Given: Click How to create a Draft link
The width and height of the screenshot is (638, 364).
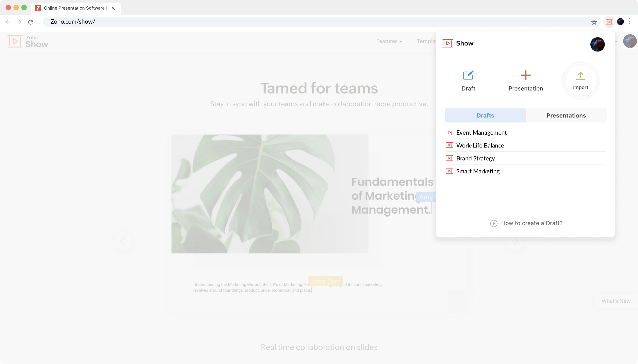Looking at the screenshot, I should pos(525,223).
